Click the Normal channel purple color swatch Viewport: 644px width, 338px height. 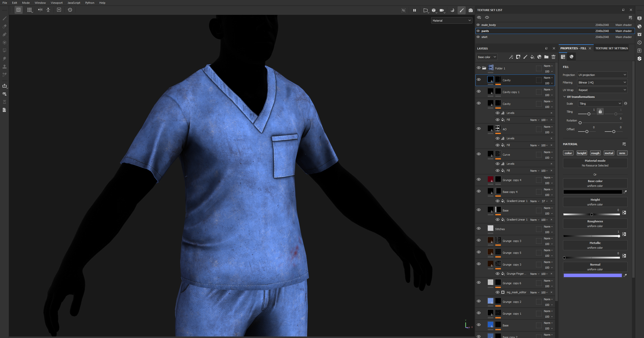point(592,275)
